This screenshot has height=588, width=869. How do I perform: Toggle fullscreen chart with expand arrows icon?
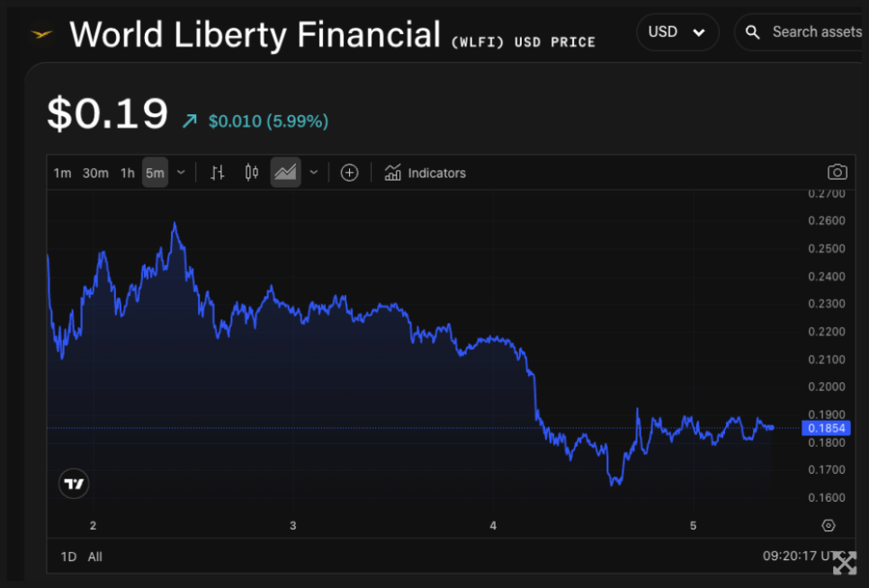point(844,564)
